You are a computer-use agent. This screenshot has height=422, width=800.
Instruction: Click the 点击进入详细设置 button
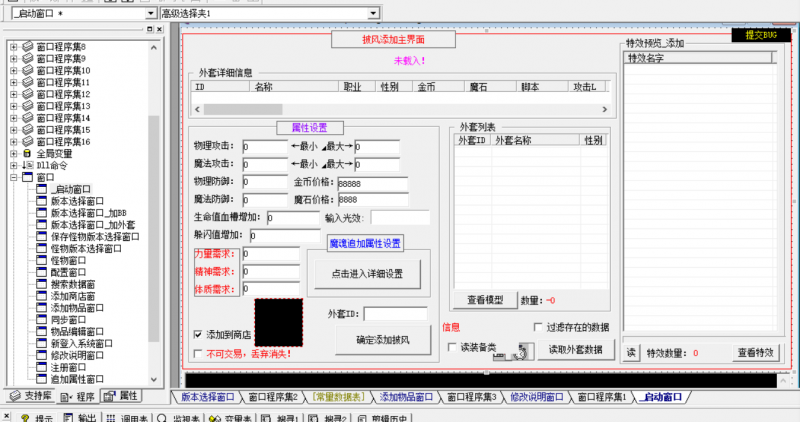pos(367,274)
